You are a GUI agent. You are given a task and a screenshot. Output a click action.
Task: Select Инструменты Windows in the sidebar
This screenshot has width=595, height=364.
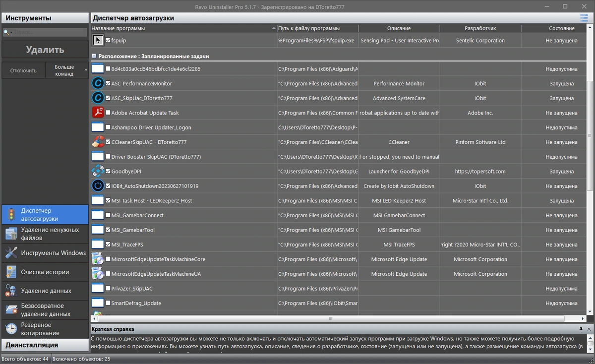[45, 253]
